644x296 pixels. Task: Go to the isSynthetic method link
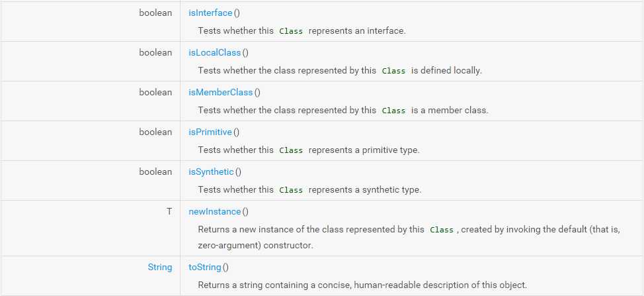pyautogui.click(x=211, y=172)
